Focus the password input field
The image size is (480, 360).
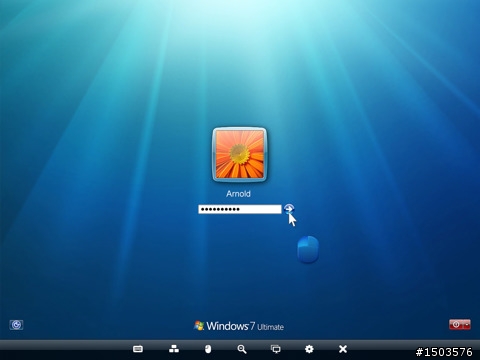pos(240,209)
